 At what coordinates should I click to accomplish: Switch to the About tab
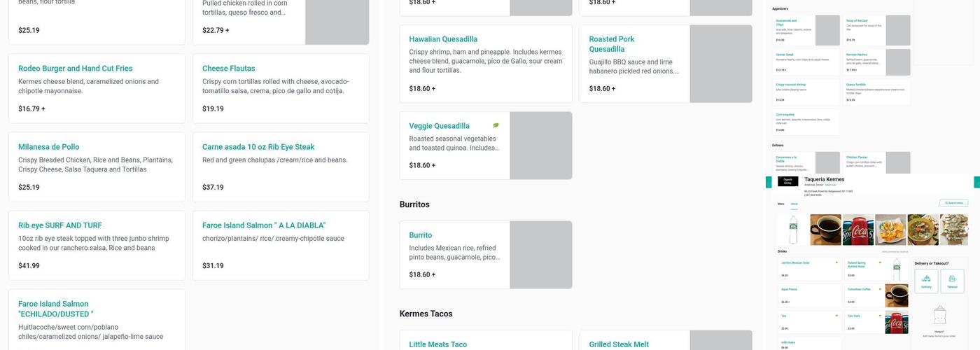click(x=794, y=204)
